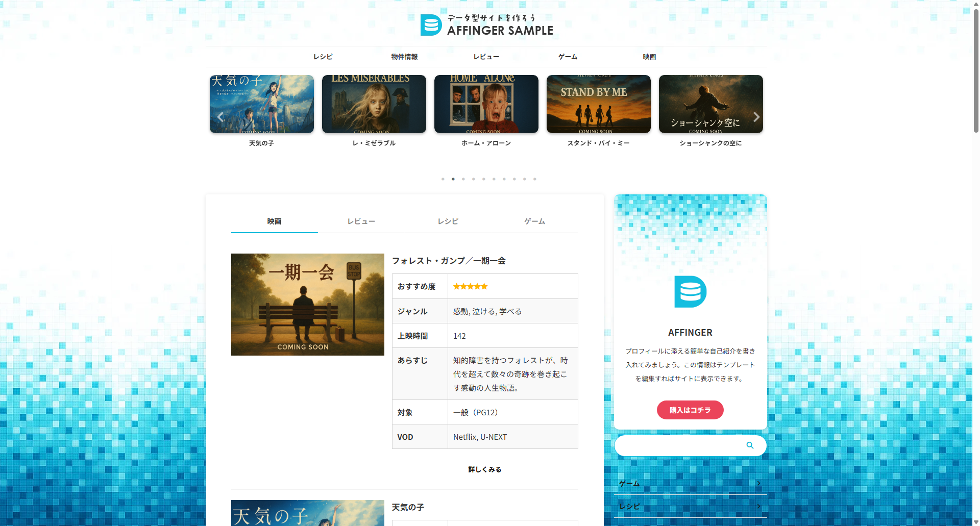Expand the ゲーム category in sidebar
Viewport: 980px width, 526px height.
(x=691, y=483)
